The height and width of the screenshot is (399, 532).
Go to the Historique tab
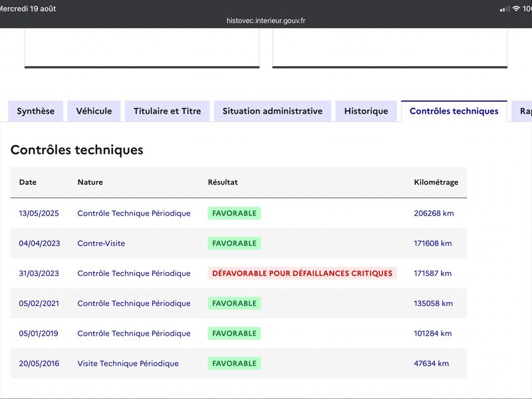[366, 111]
